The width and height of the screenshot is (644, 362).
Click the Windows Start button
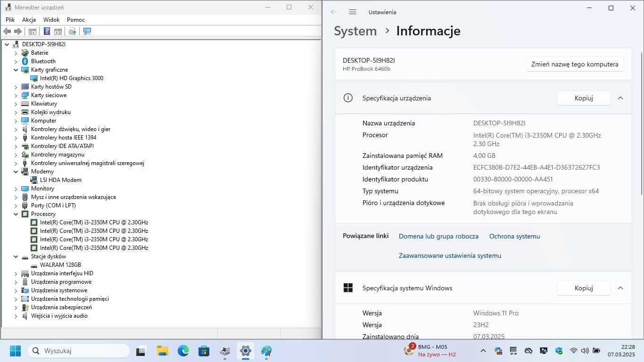pyautogui.click(x=15, y=351)
